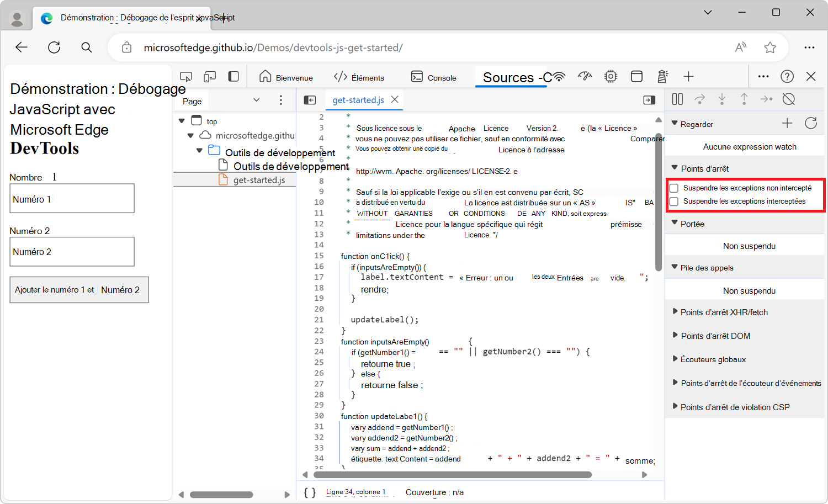Screen dimensions: 828x504
Task: Open Customize and control DevTools menu
Action: coord(763,77)
